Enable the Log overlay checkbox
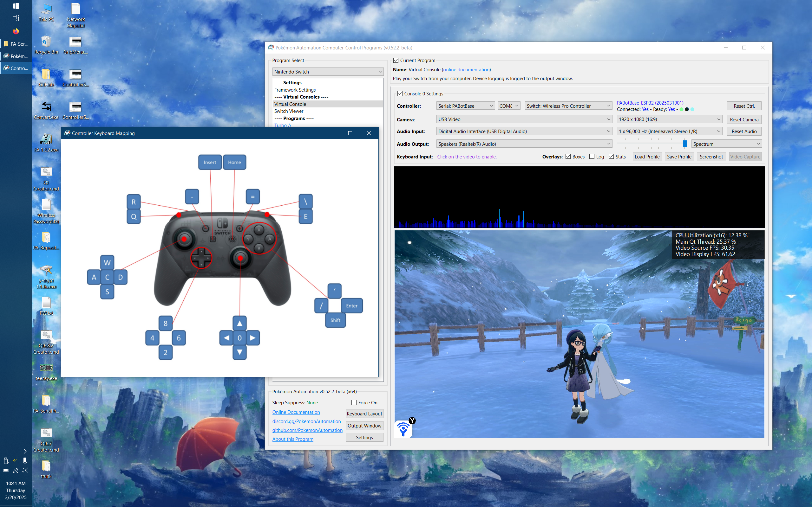This screenshot has height=507, width=812. (x=592, y=156)
